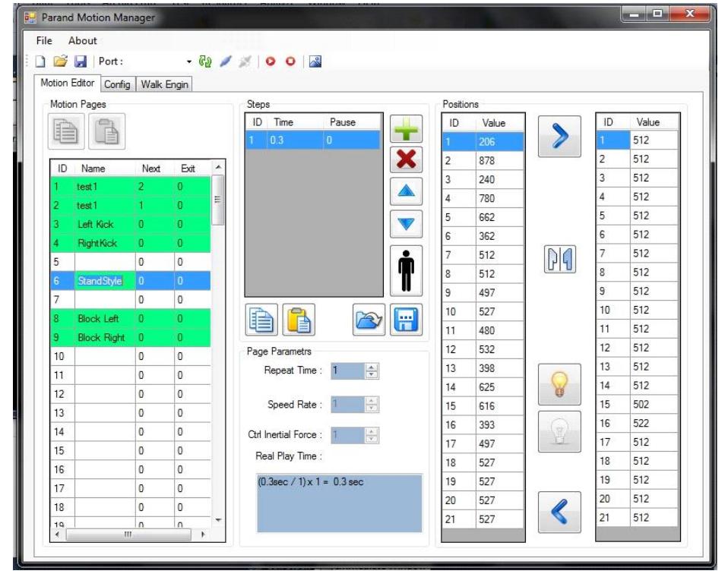Image resolution: width=728 pixels, height=574 pixels.
Task: Click the Repeat Time value field
Action: [348, 371]
